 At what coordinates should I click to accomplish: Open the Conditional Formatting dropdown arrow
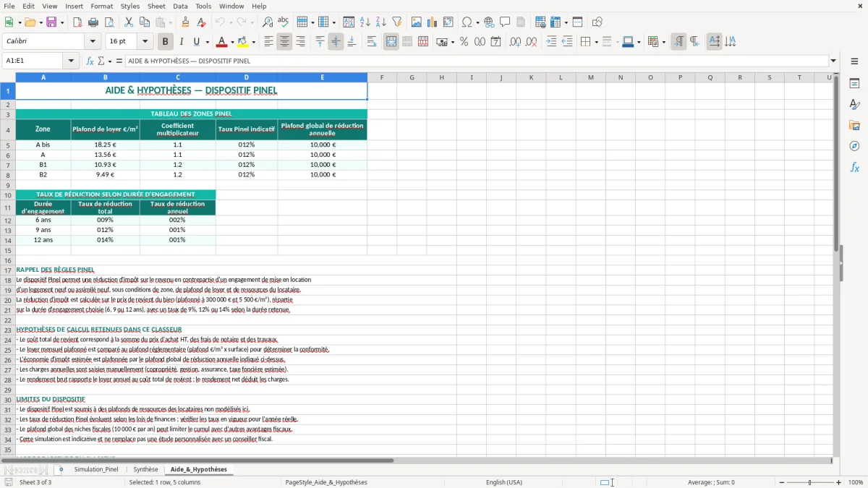pos(663,42)
